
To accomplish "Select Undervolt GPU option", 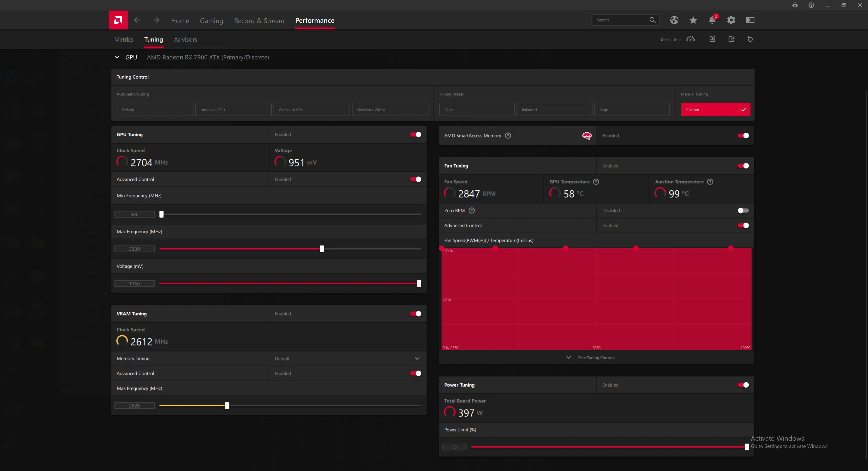I will [x=233, y=110].
